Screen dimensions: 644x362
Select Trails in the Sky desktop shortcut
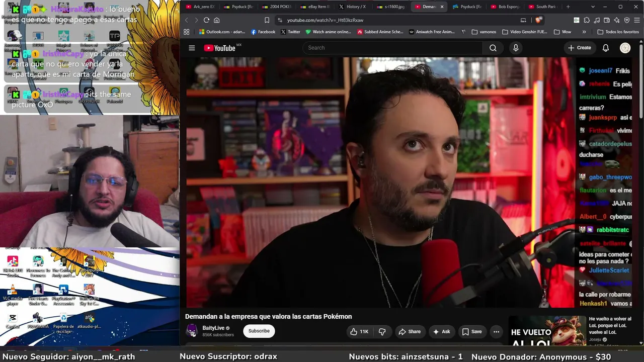(89, 295)
